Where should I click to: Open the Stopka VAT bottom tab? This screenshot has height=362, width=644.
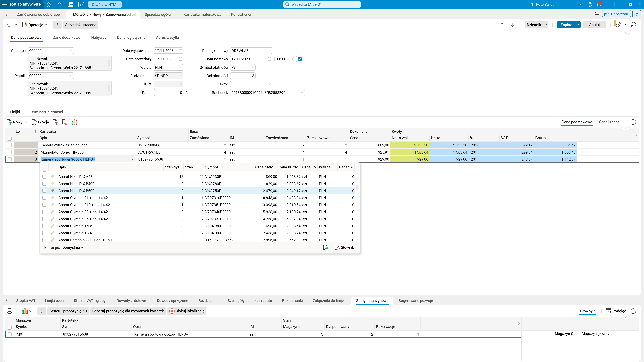[26, 300]
